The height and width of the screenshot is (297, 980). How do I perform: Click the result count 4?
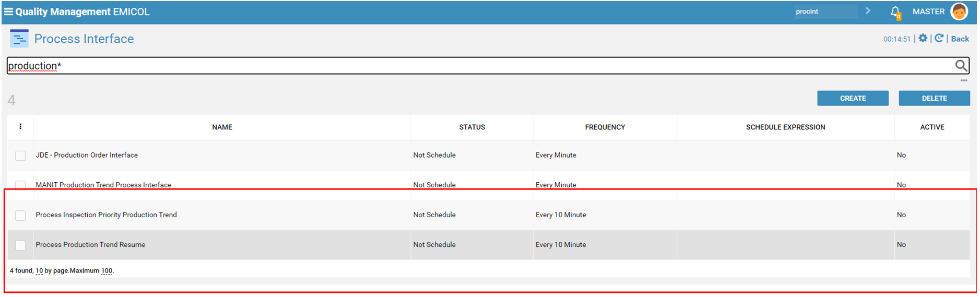click(11, 100)
